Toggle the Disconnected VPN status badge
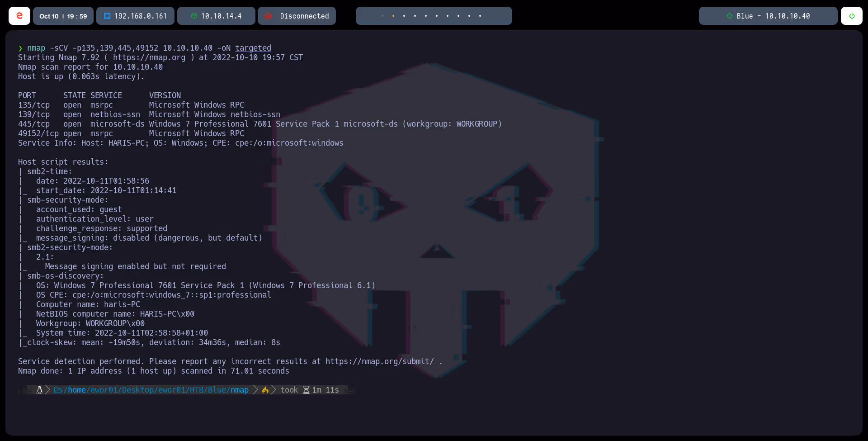Image resolution: width=868 pixels, height=441 pixels. click(297, 16)
